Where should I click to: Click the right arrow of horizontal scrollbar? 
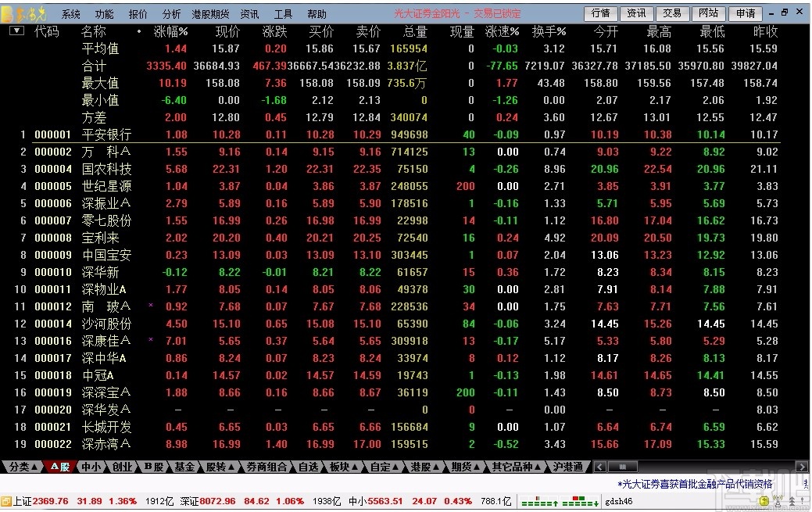point(802,467)
